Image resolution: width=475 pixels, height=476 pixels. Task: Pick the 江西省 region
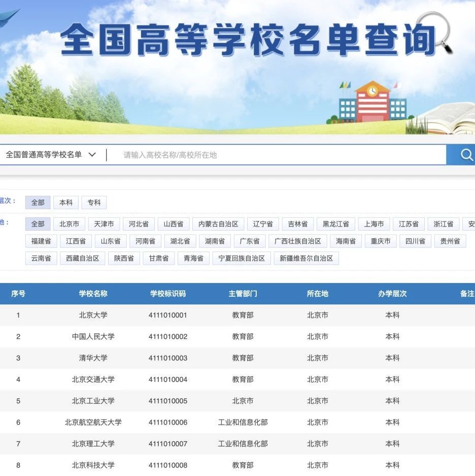76,241
